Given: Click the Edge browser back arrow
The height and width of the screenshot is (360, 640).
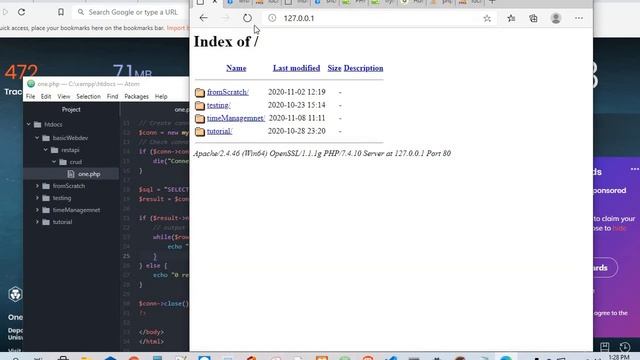Looking at the screenshot, I should [x=203, y=18].
